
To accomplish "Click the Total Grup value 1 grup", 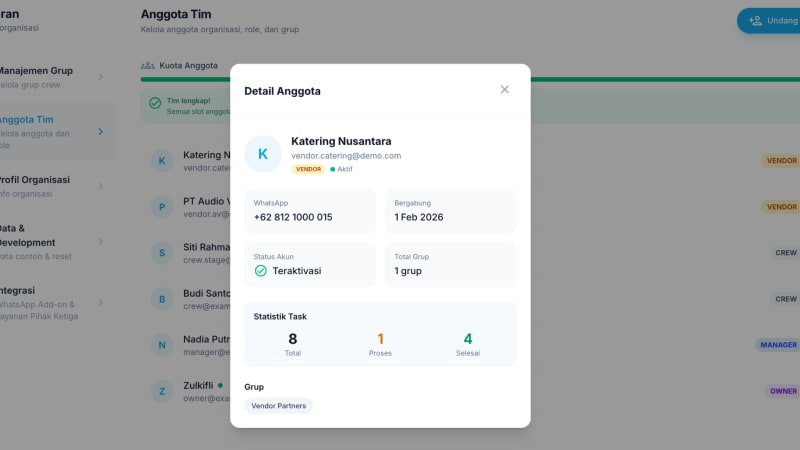I will click(408, 271).
